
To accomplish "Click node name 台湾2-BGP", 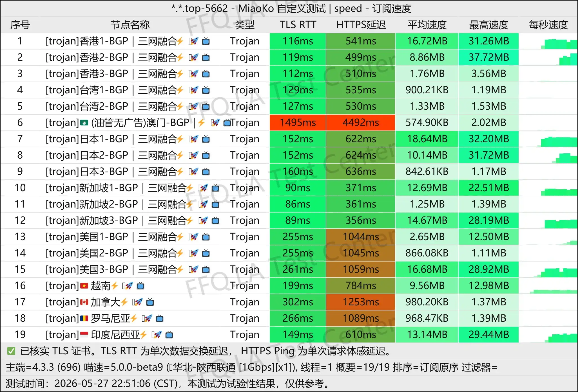I will click(x=104, y=107).
